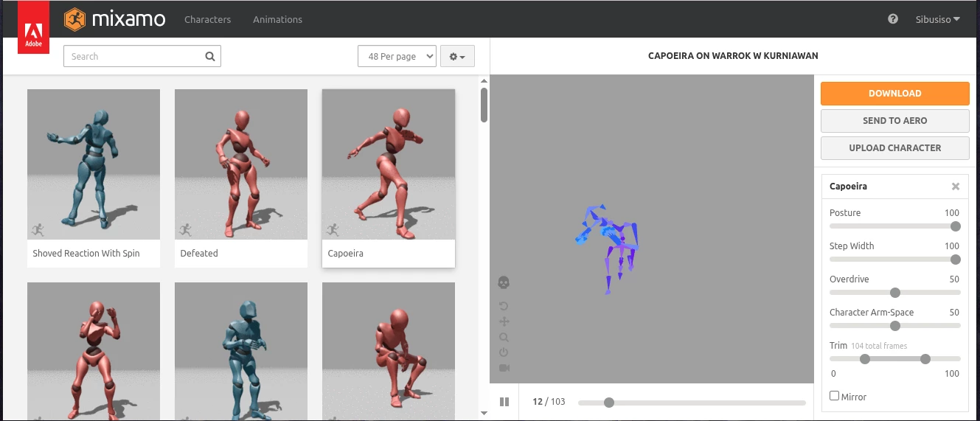Select the zoom magnifier icon in viewport
980x421 pixels.
504,337
